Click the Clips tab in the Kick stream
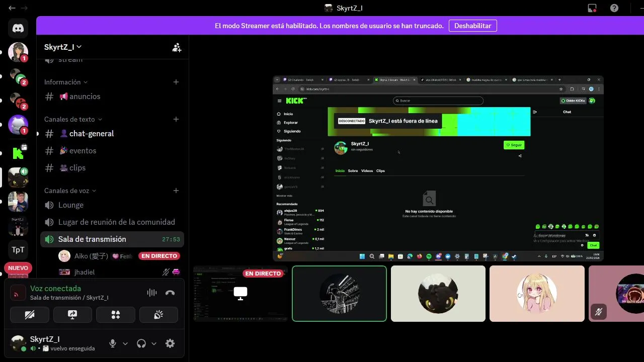Viewport: 644px width, 362px height. (x=380, y=171)
